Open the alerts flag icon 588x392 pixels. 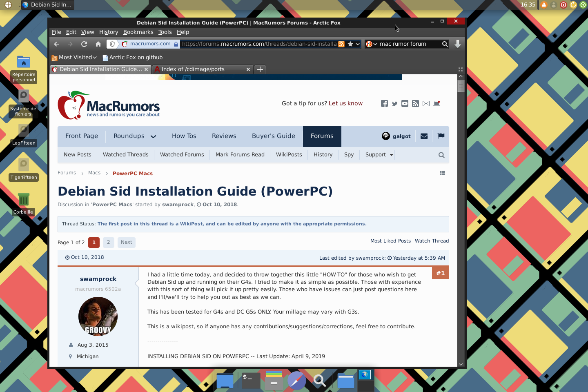[441, 136]
